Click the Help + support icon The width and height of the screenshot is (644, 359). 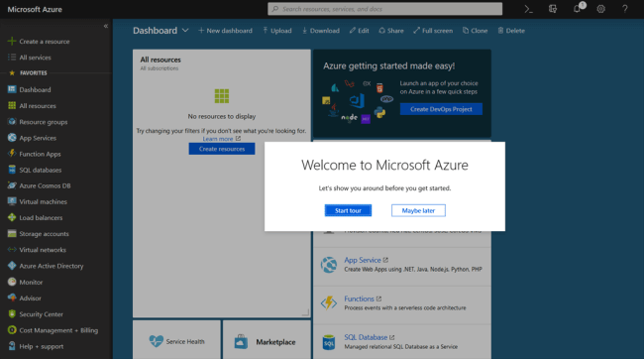(x=12, y=346)
